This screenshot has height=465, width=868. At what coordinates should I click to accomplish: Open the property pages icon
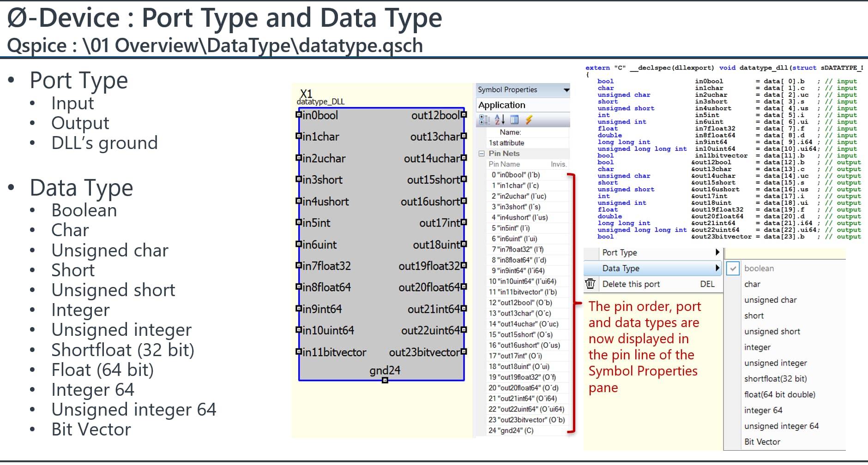[514, 120]
